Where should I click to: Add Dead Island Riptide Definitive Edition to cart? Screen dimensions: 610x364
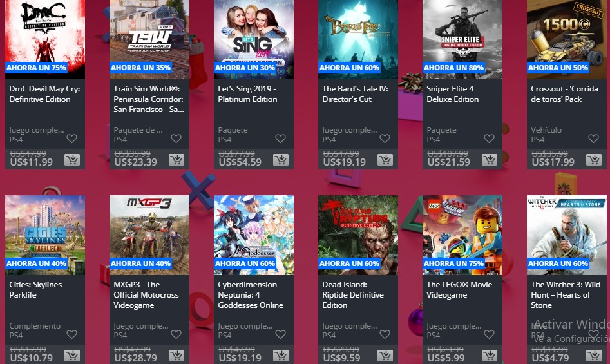tap(385, 356)
